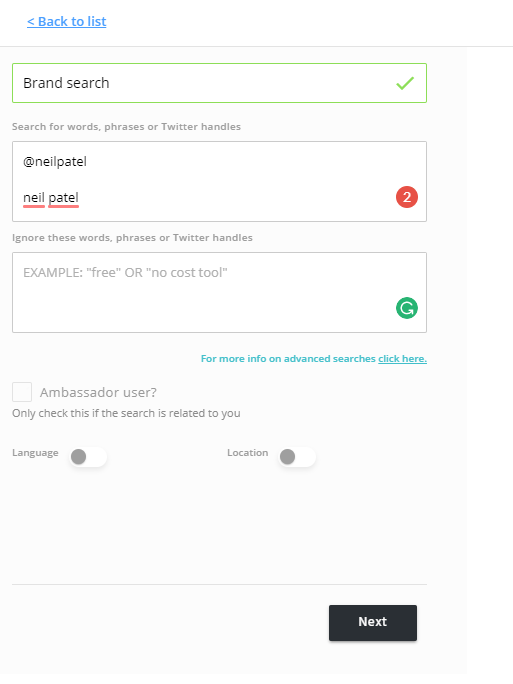513x684 pixels.
Task: Click the green checkmark in Brand search field
Action: tap(405, 83)
